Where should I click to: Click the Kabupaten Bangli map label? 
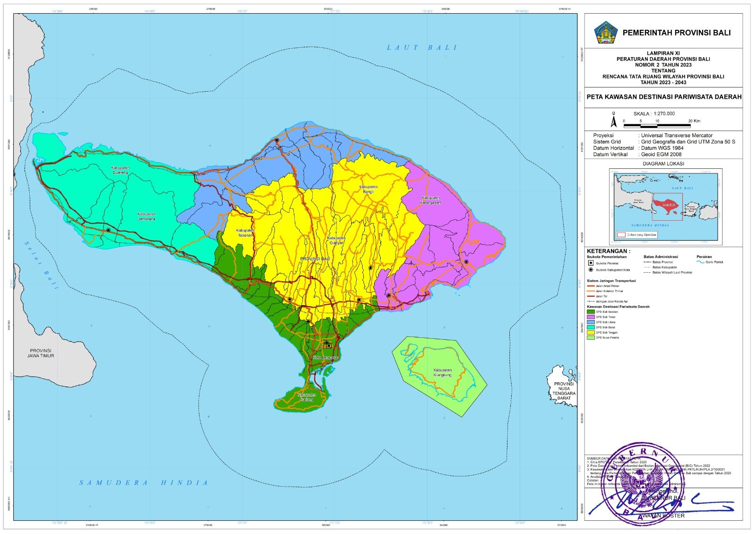pos(368,189)
